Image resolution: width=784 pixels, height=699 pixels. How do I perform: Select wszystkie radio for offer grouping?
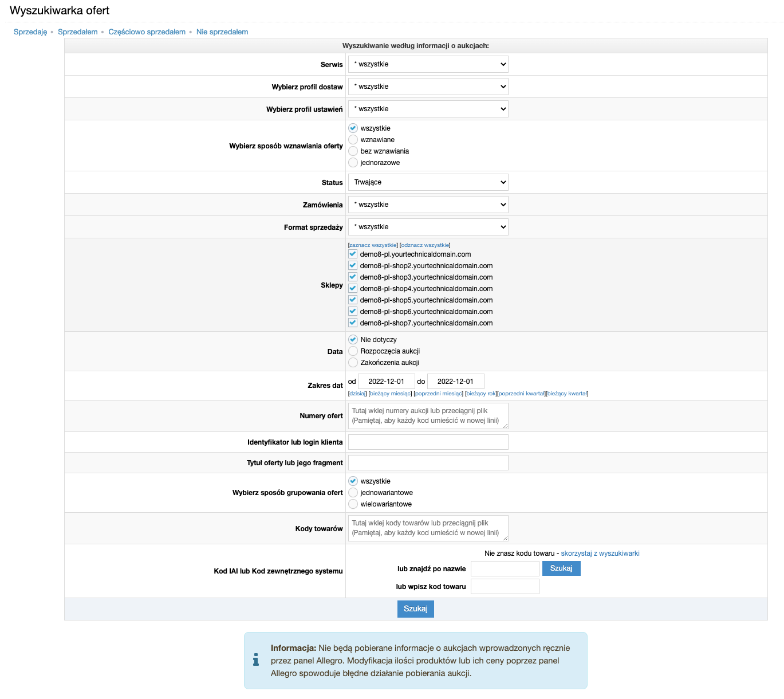353,481
